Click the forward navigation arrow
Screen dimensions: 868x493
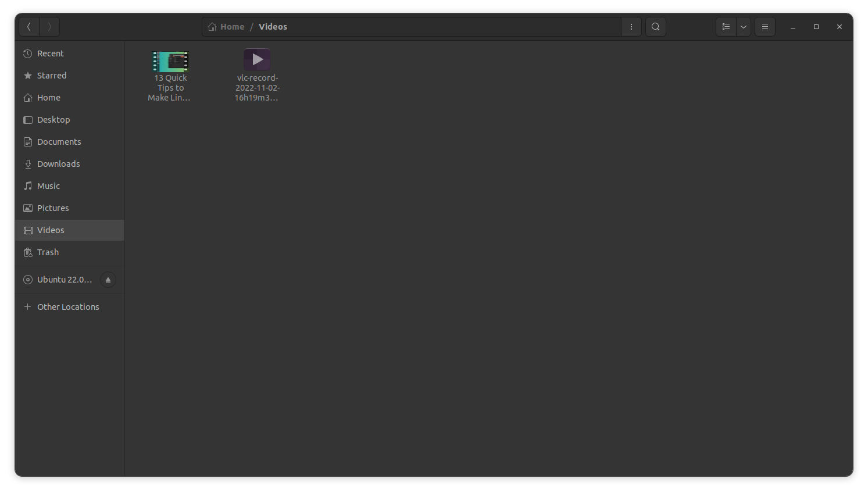point(49,27)
